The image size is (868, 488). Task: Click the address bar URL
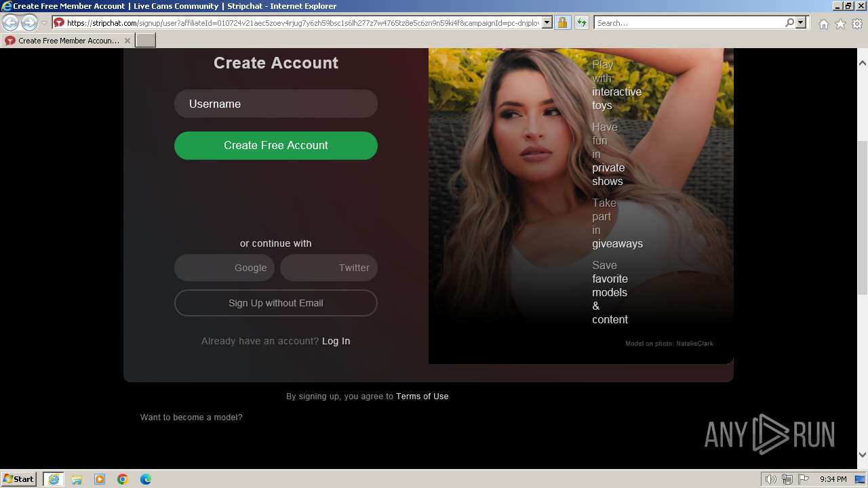tap(303, 22)
